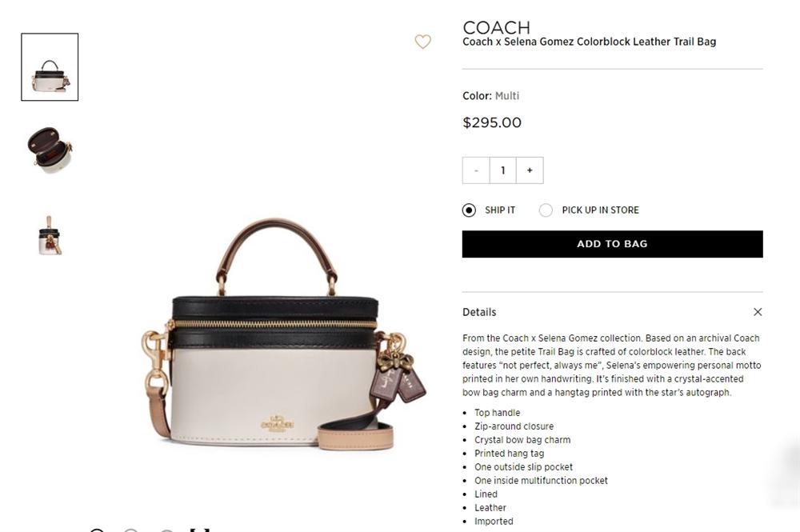Click the Ship It label text
The height and width of the screenshot is (532, 800).
[x=500, y=210]
